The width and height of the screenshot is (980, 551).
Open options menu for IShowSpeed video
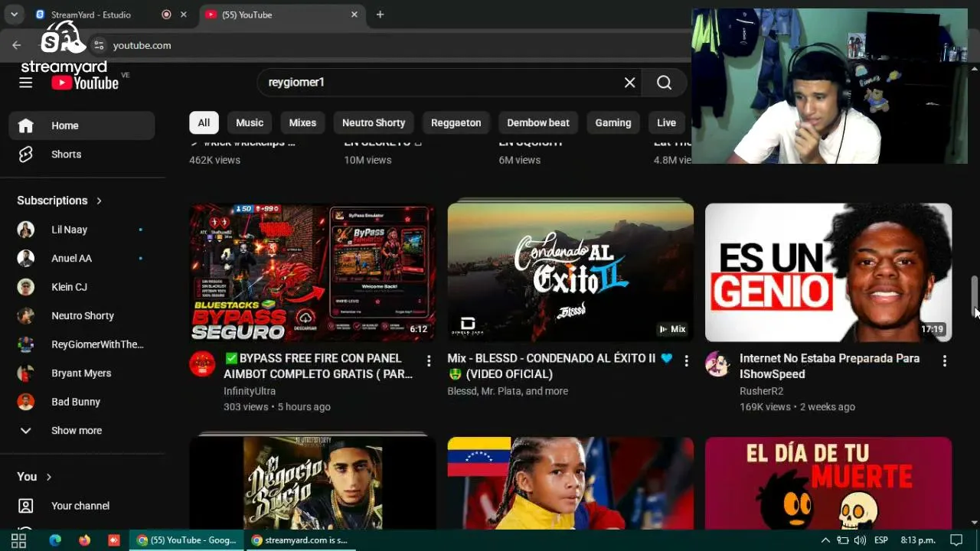944,360
